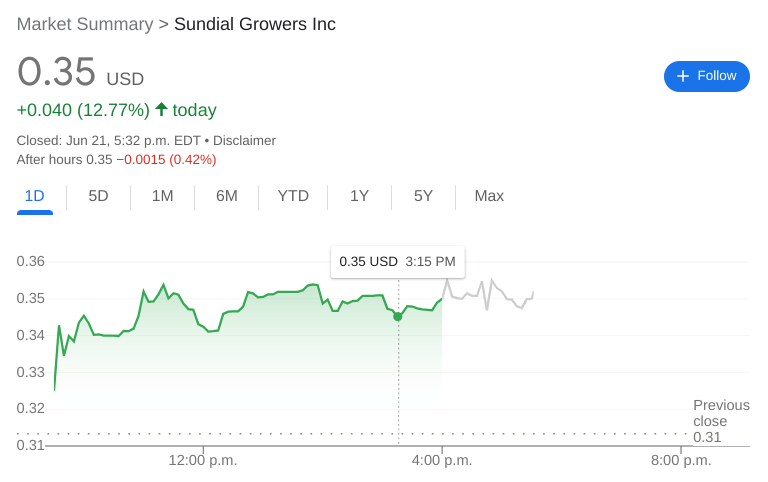Click the green data point on chart
The width and height of the screenshot is (768, 482).
coord(398,316)
